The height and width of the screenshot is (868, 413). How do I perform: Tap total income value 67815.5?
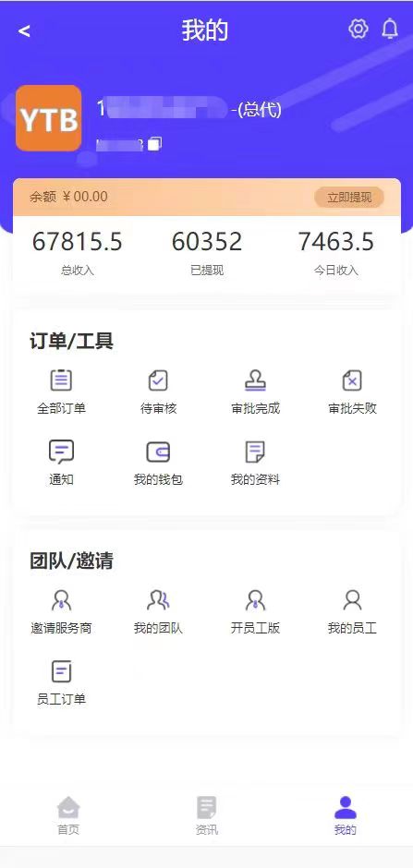pyautogui.click(x=78, y=242)
